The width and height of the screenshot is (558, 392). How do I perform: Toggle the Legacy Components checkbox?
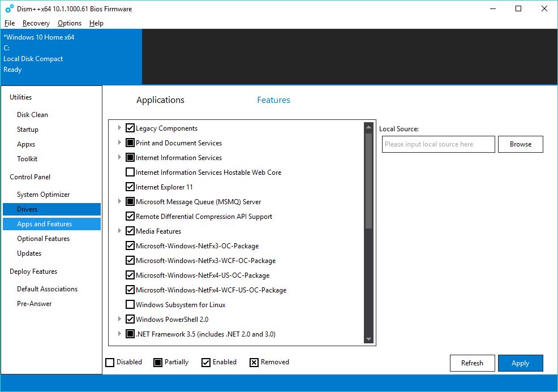130,128
